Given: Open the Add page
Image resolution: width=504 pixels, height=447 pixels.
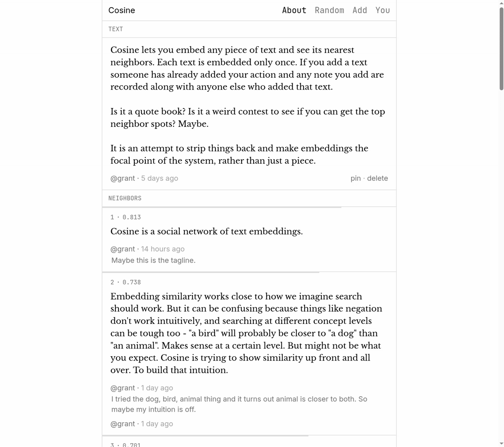Looking at the screenshot, I should (360, 11).
